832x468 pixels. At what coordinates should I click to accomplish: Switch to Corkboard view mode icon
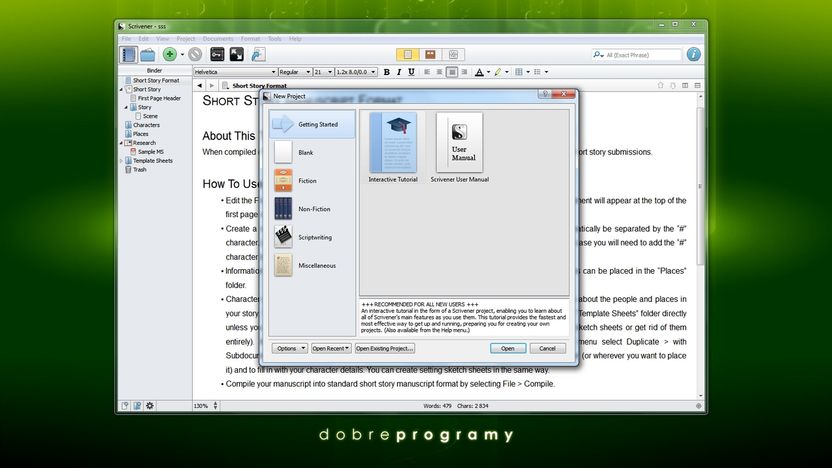tap(430, 54)
